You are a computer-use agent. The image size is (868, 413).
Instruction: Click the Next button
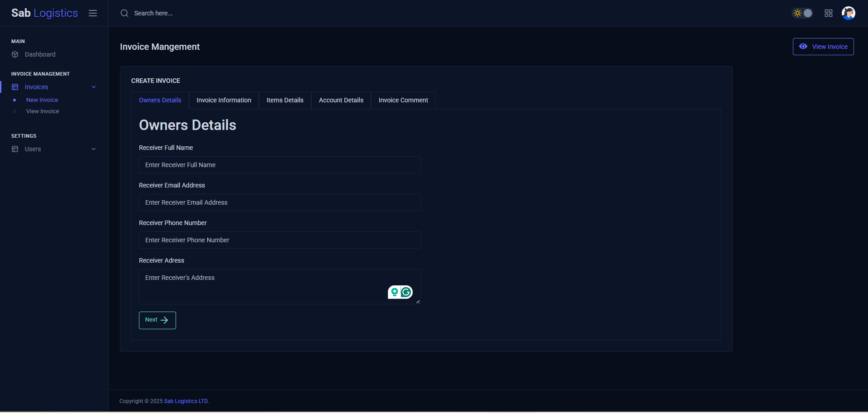157,320
